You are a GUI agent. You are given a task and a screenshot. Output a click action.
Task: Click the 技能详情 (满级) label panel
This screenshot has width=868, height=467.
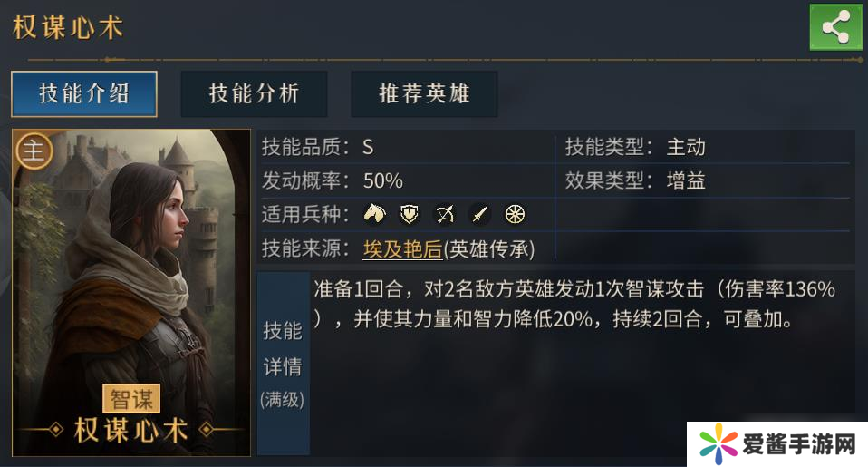click(x=283, y=363)
